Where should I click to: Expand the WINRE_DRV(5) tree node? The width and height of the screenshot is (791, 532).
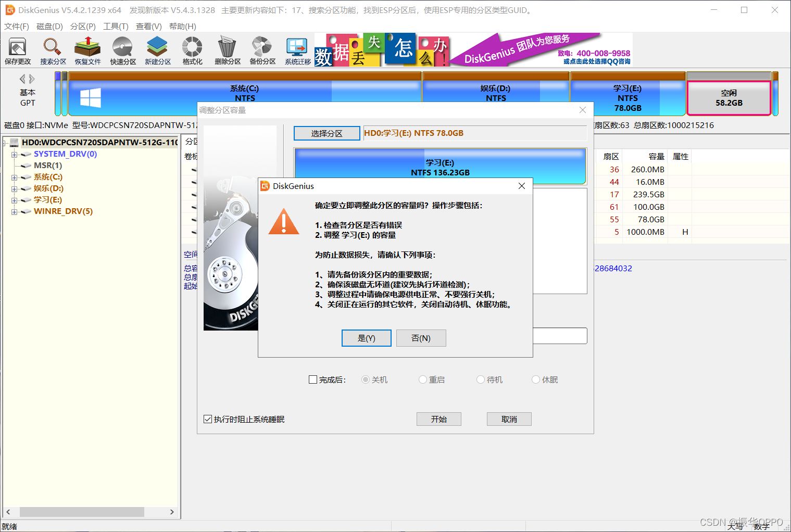click(15, 212)
